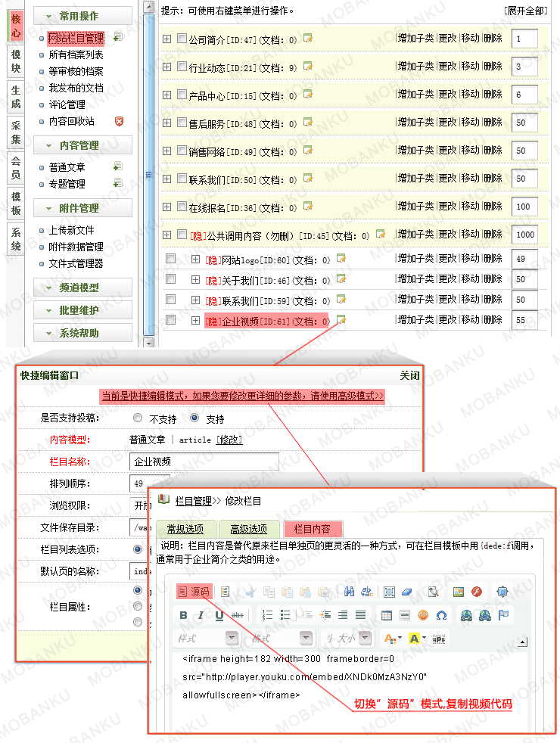560x743 pixels.
Task: Switch editor to 源码 source mode
Action: tap(194, 592)
